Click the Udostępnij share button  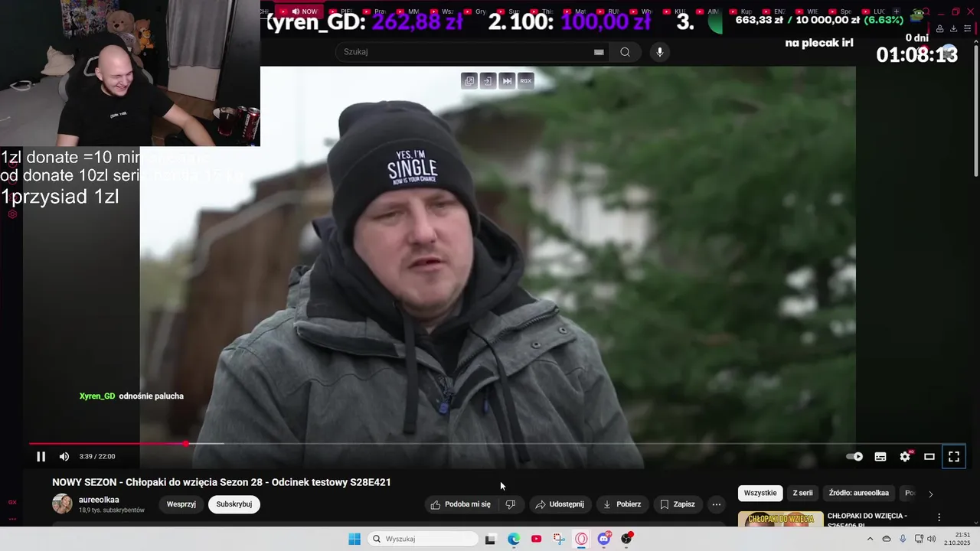[560, 504]
